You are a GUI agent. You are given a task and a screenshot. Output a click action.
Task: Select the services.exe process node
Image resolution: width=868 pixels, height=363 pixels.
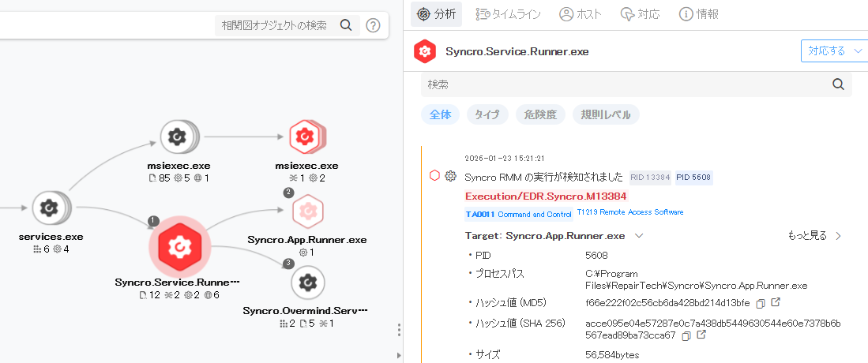[x=50, y=208]
